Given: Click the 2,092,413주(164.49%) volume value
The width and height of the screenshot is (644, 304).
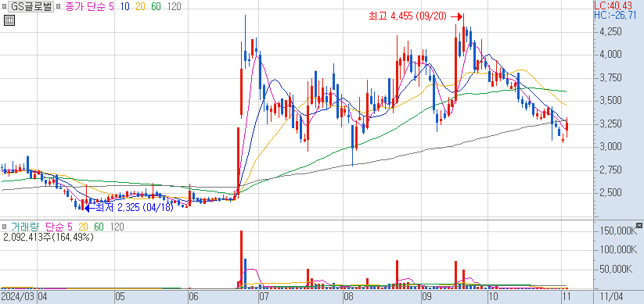Looking at the screenshot, I should [48, 237].
